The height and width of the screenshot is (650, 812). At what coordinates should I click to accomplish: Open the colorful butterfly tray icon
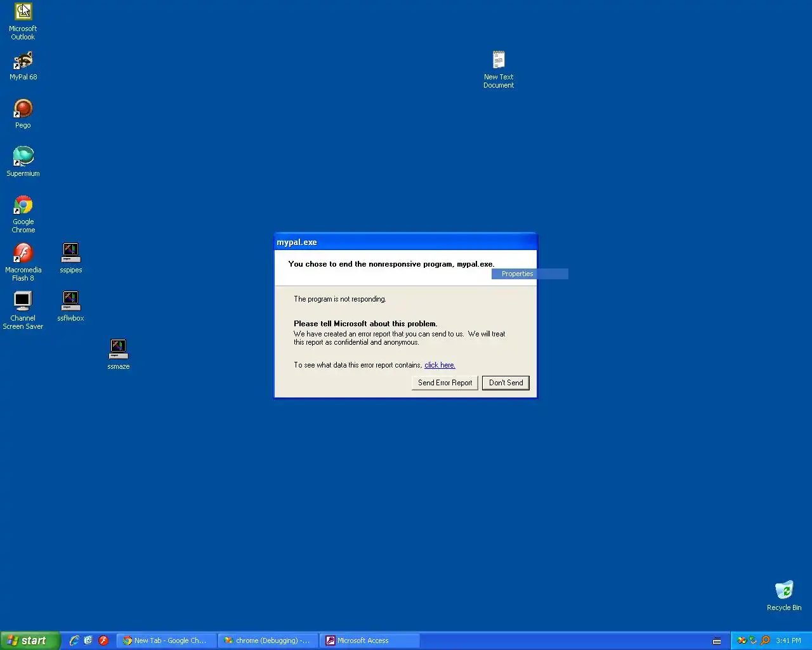pos(742,640)
